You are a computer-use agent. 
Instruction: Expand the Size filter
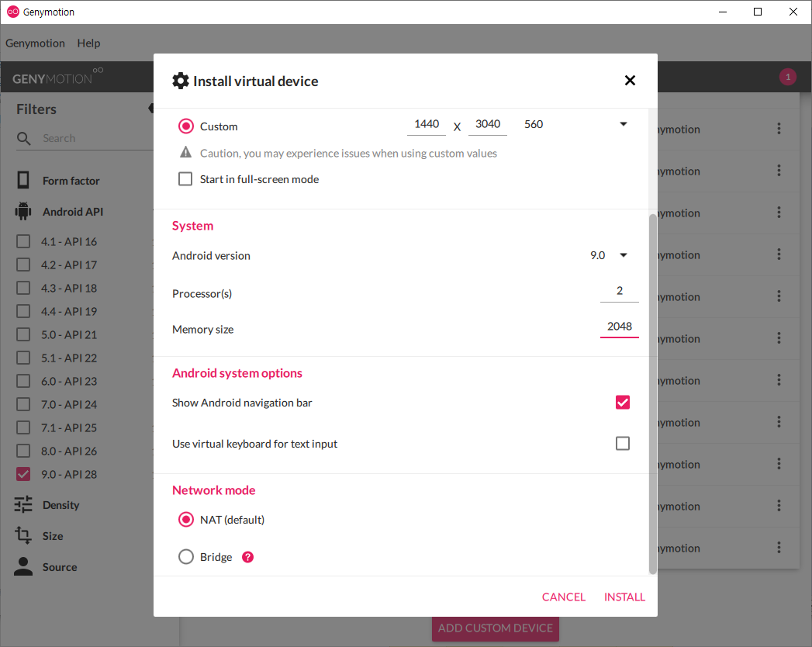(52, 536)
